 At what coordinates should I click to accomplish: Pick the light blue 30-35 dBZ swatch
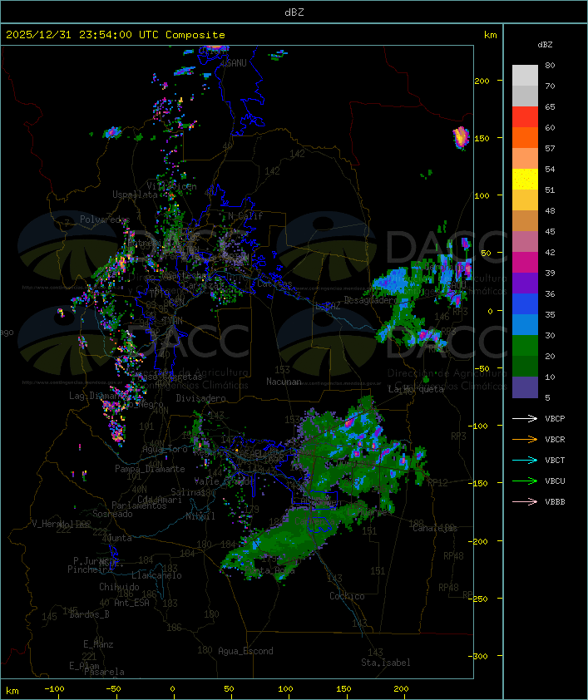(525, 324)
